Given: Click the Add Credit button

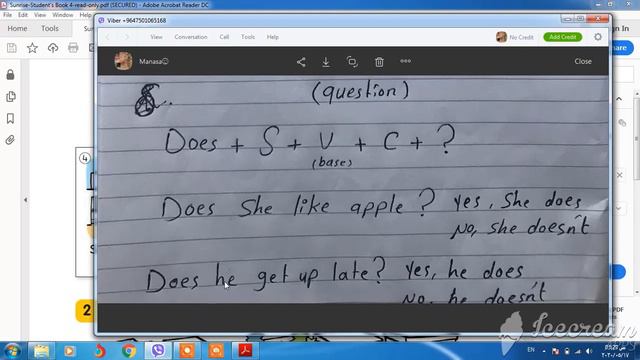Looking at the screenshot, I should coord(562,37).
